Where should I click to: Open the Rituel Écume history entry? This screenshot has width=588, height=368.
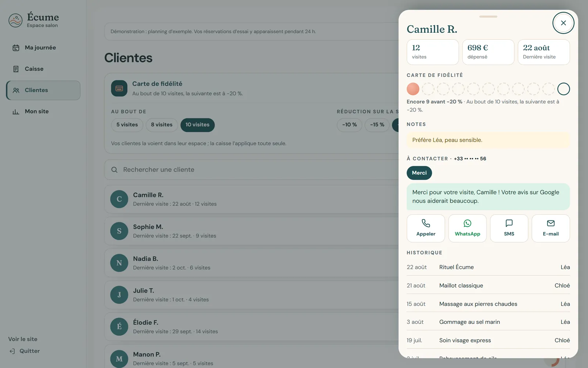[488, 267]
